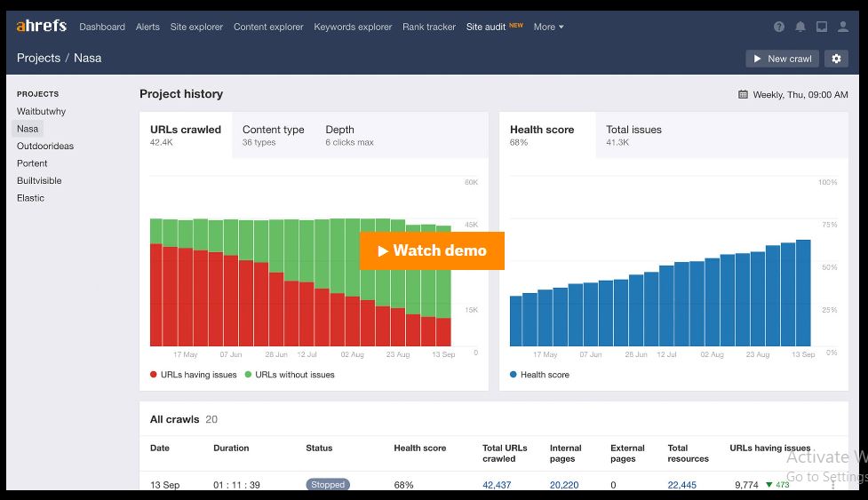This screenshot has height=500, width=868.
Task: Click the Weekly, Thu, 09:00 AM schedule
Action: (800, 94)
